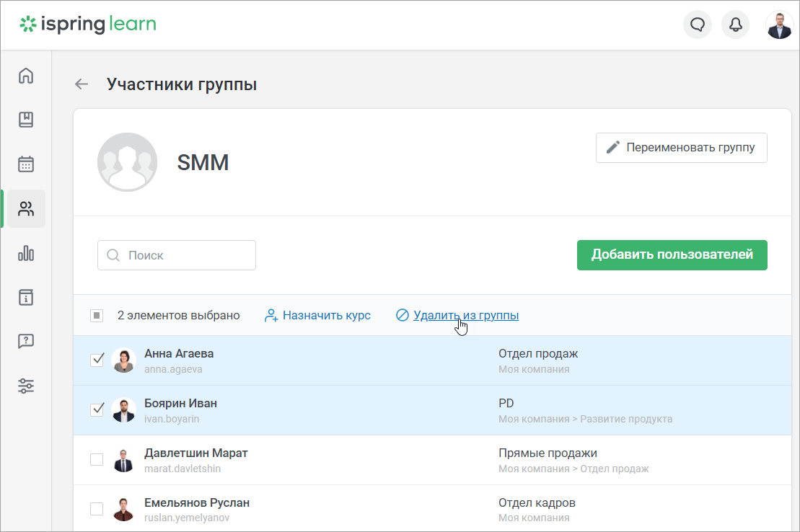Open the Давлетшин Марат user name
800x532 pixels.
click(x=196, y=453)
